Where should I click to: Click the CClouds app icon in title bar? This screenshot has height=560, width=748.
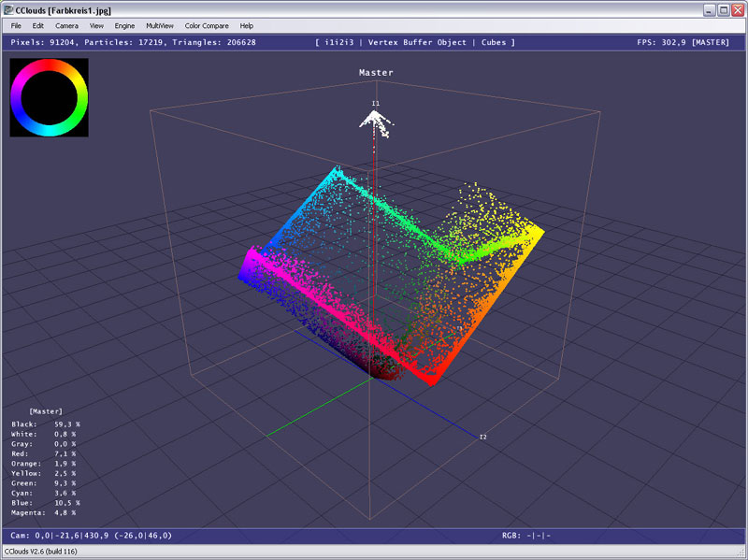8,9
